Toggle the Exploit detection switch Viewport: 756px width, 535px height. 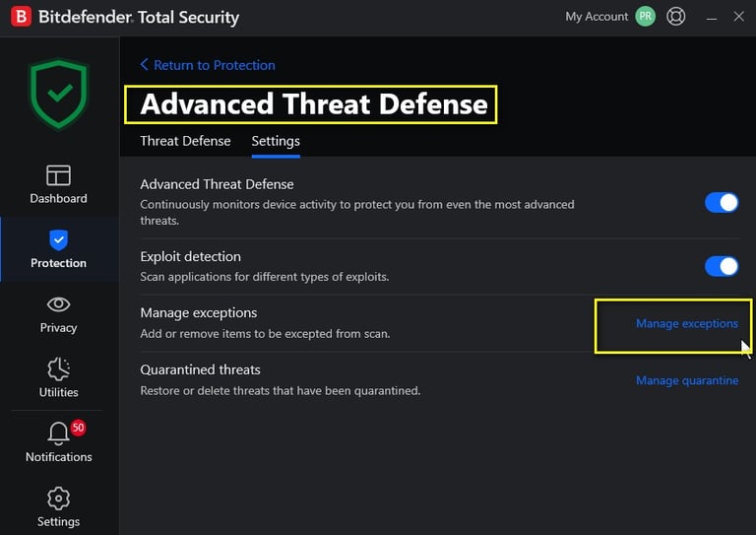coord(722,266)
